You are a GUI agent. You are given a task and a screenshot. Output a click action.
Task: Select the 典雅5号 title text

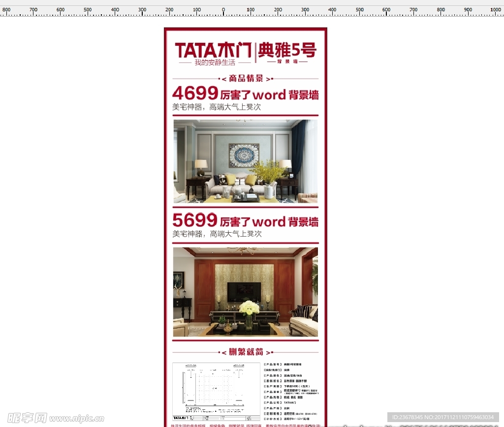point(287,50)
